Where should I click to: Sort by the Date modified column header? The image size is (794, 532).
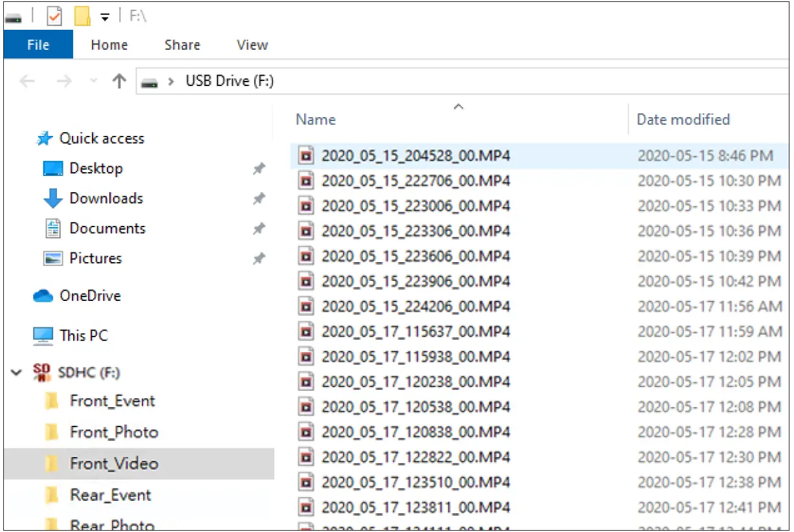tap(683, 119)
